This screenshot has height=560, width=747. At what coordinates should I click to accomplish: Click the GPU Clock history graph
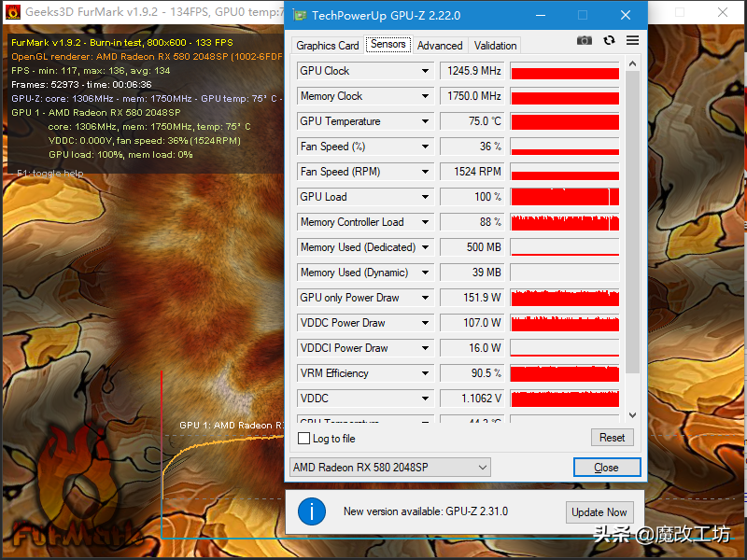pyautogui.click(x=565, y=71)
